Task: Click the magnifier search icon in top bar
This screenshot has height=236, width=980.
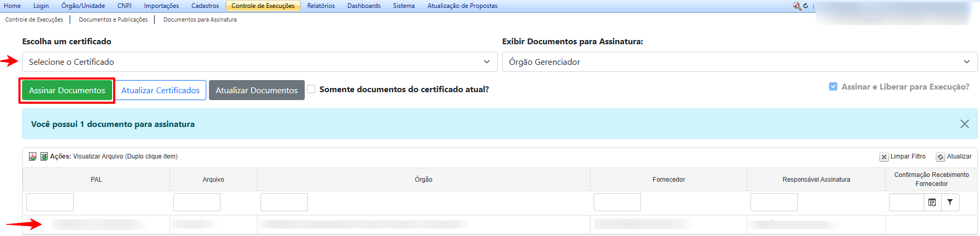Action: point(797,6)
